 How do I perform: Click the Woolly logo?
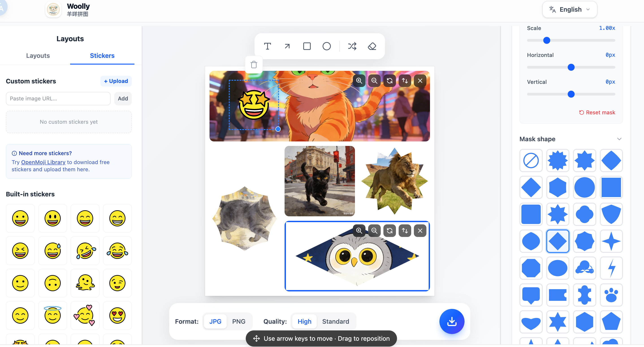pos(53,10)
